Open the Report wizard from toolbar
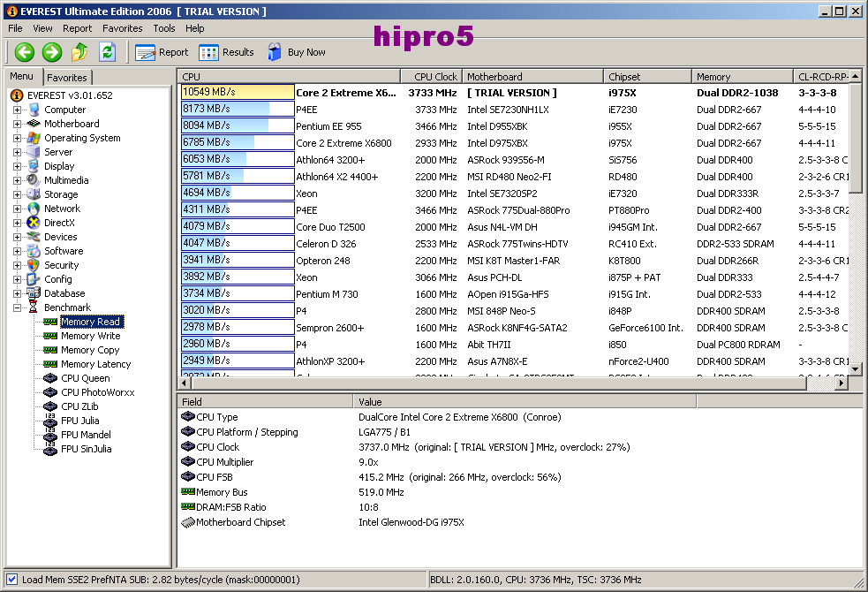868x592 pixels. (x=162, y=52)
